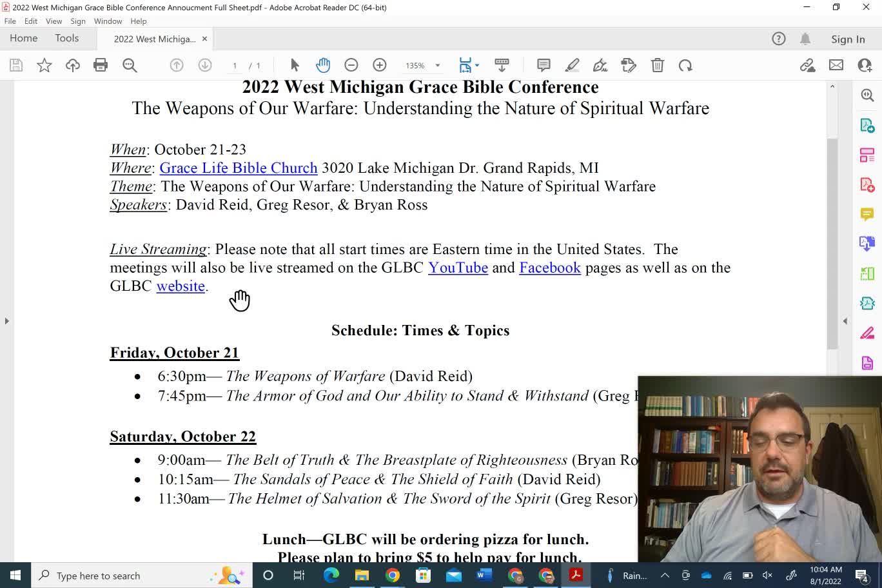Open File Explorer from the taskbar
Viewport: 882px width, 588px height.
pyautogui.click(x=362, y=575)
